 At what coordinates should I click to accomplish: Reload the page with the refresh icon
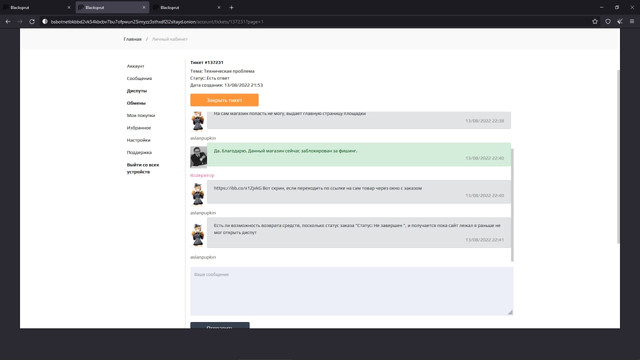click(32, 22)
